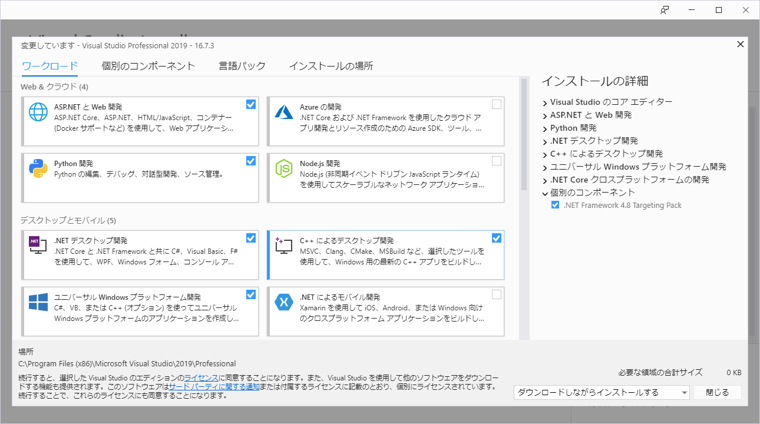Enable the Node.js 開発 workload checkbox
The image size is (760, 424).
[496, 161]
